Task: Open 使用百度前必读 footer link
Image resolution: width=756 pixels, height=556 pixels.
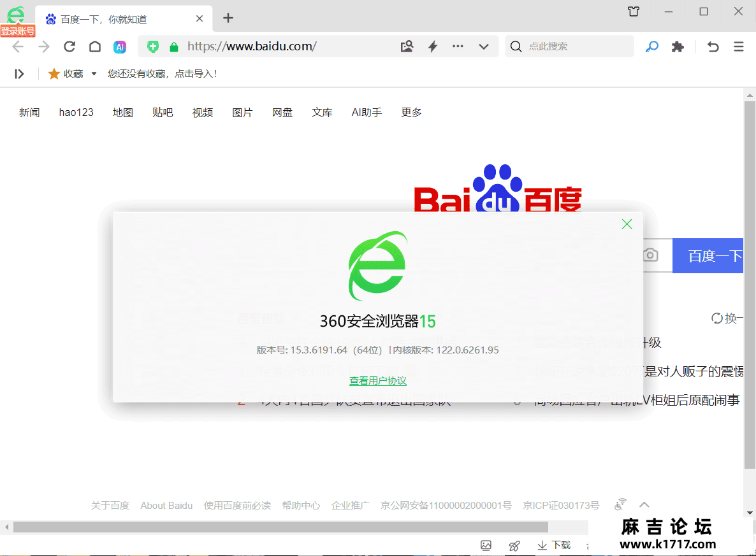Action: (x=237, y=506)
